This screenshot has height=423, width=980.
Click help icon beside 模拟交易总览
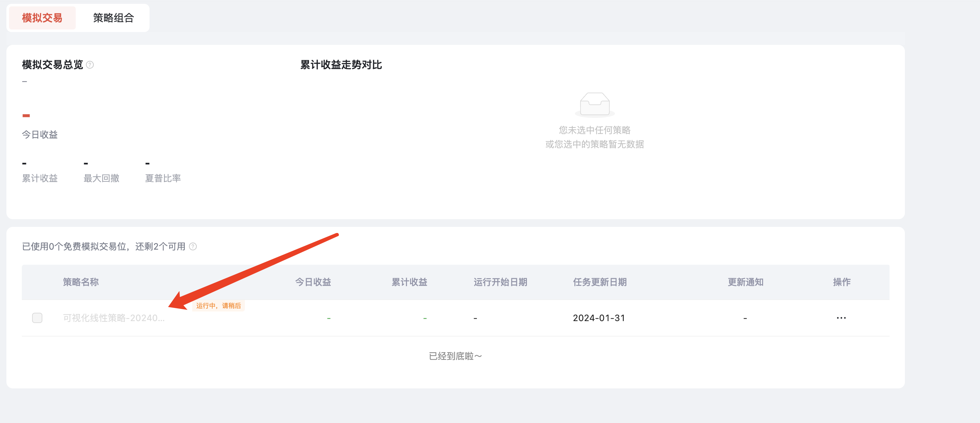click(x=90, y=65)
